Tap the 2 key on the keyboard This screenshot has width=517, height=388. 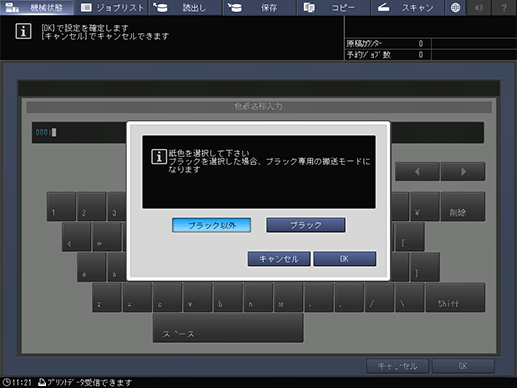[x=92, y=206]
